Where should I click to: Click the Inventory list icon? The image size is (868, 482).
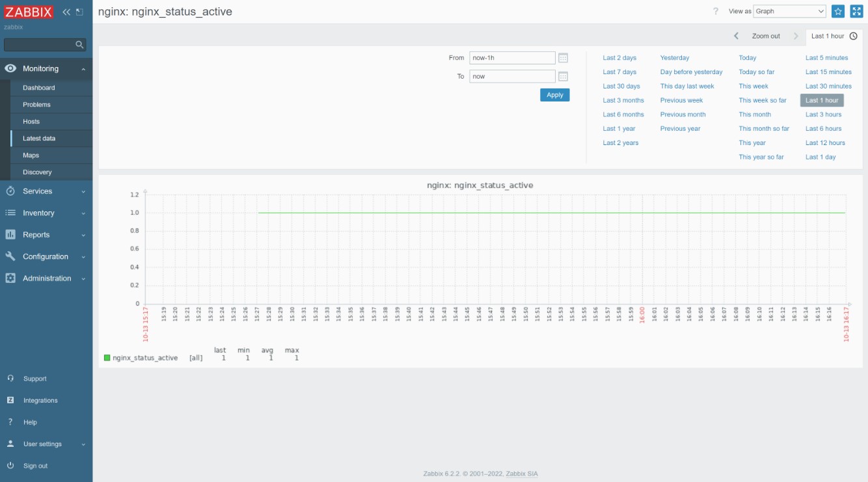point(10,213)
